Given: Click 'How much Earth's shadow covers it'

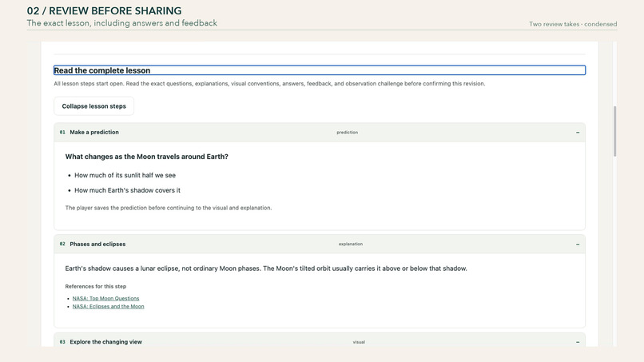Looking at the screenshot, I should click(127, 190).
